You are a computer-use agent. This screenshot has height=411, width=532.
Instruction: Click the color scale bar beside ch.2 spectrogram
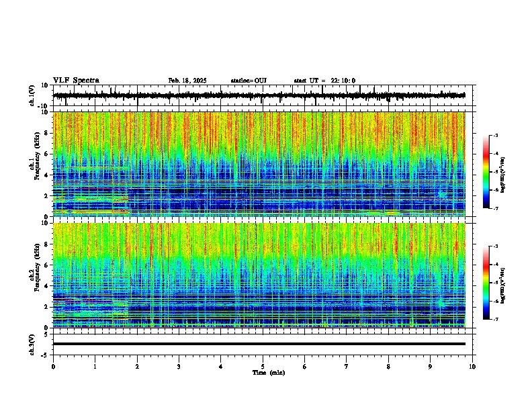coord(486,283)
